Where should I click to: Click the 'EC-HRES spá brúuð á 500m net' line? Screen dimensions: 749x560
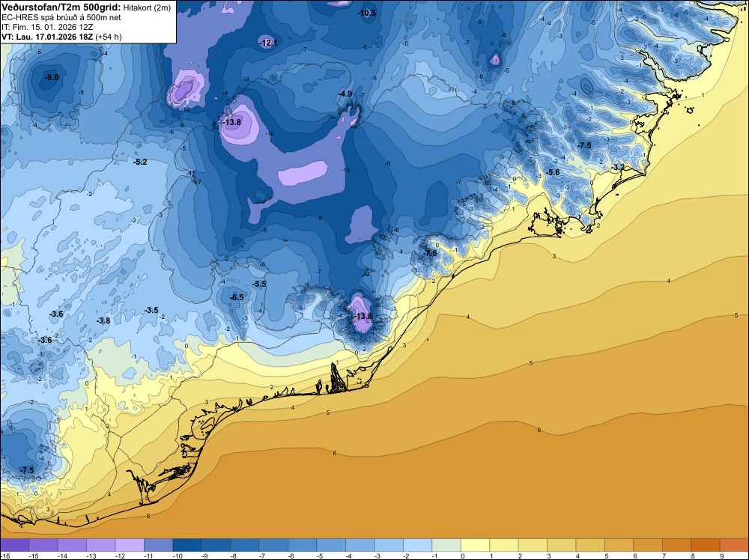point(61,18)
